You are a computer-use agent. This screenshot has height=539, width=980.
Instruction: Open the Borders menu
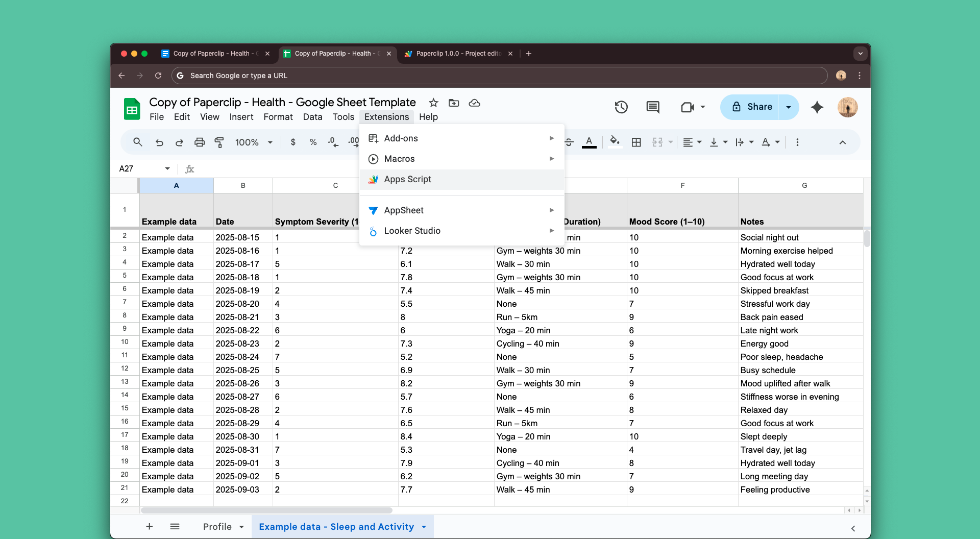(636, 142)
